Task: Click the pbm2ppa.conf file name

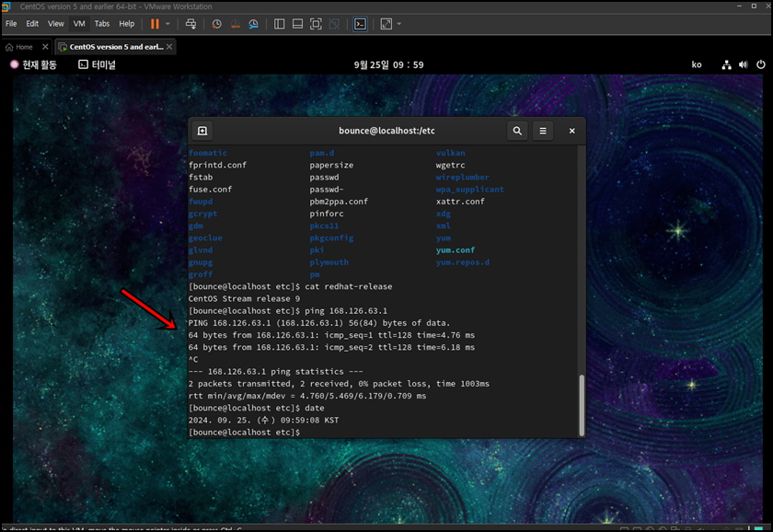Action: coord(339,202)
